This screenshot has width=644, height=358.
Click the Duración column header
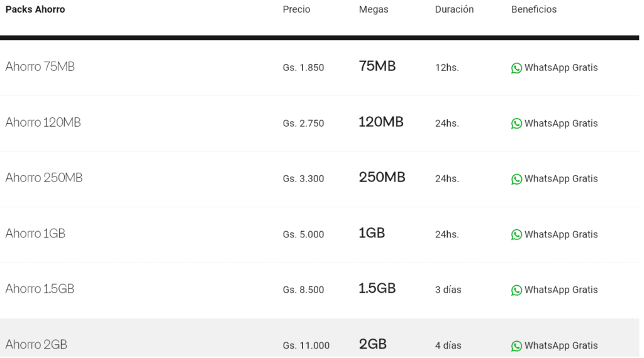[x=454, y=9]
